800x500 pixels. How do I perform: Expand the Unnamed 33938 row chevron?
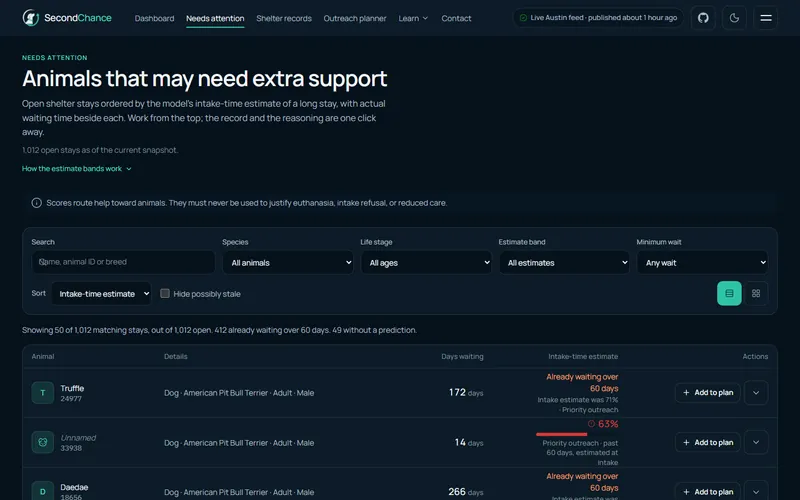pyautogui.click(x=756, y=442)
